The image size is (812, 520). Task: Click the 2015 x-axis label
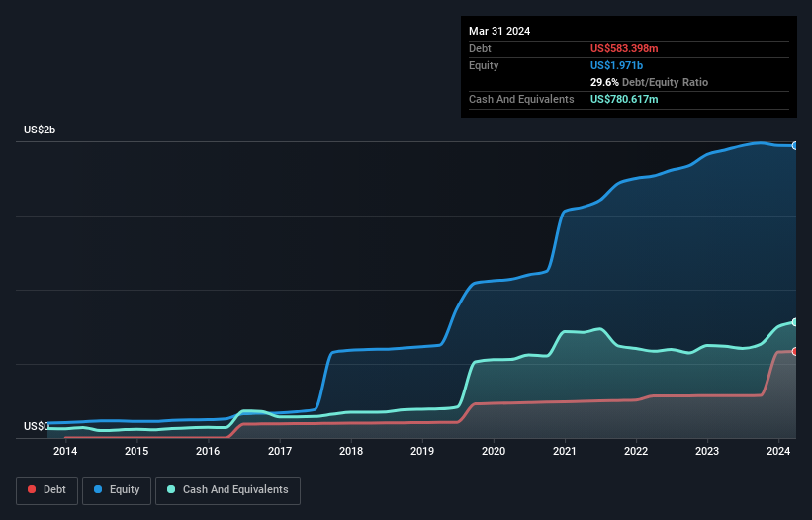(x=136, y=451)
